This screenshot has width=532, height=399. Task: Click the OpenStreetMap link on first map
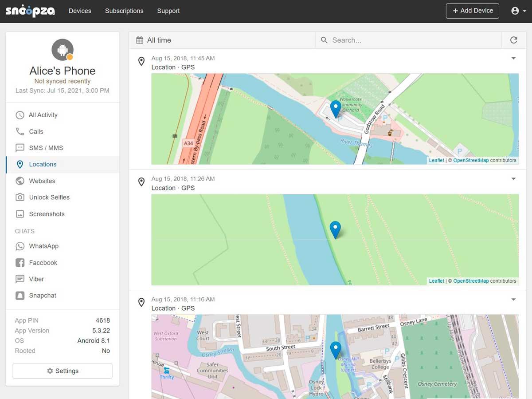coord(470,160)
